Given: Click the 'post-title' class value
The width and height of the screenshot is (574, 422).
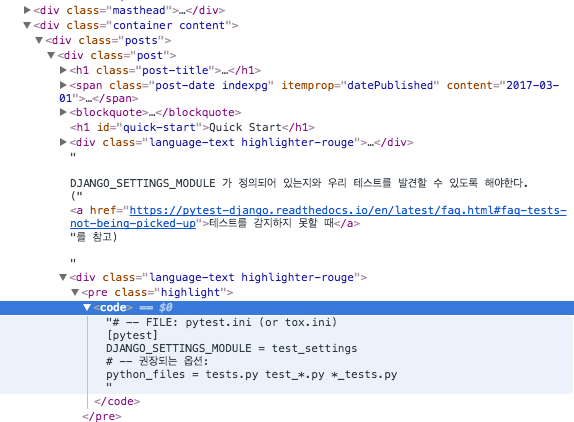Looking at the screenshot, I should [175, 70].
